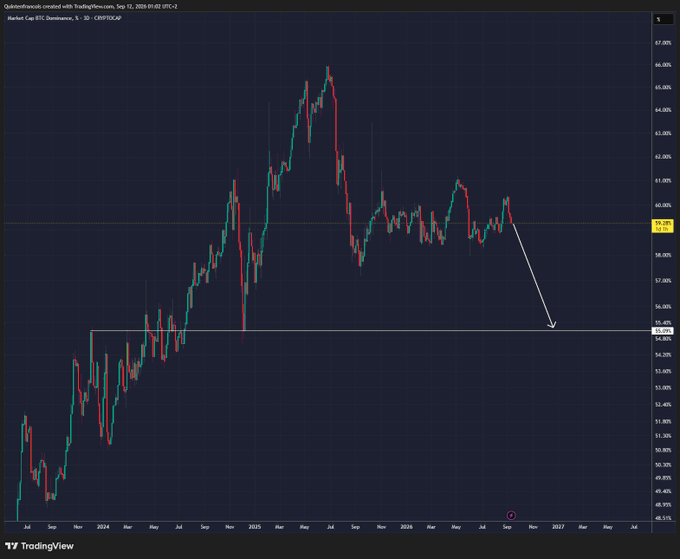
Task: Click the 56.00% price axis label
Action: pos(663,307)
